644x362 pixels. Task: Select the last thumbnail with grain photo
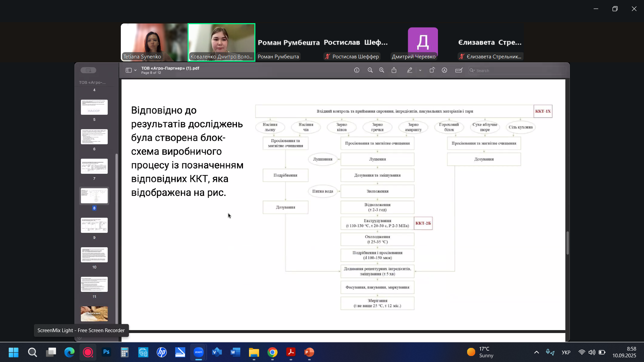(94, 314)
